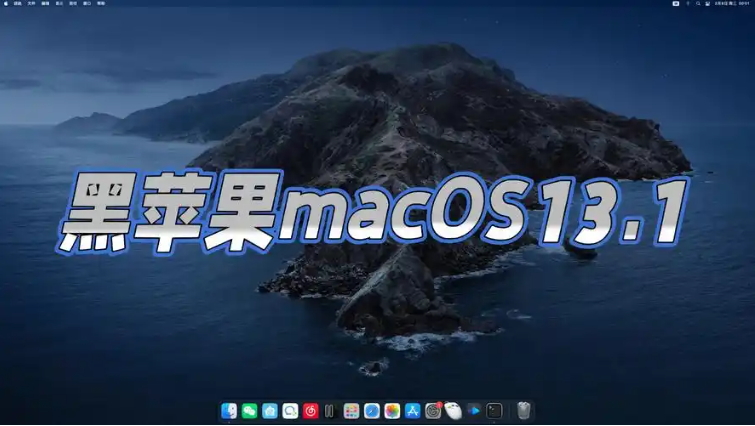
Task: Open the Trash in the Dock
Action: pyautogui.click(x=524, y=411)
